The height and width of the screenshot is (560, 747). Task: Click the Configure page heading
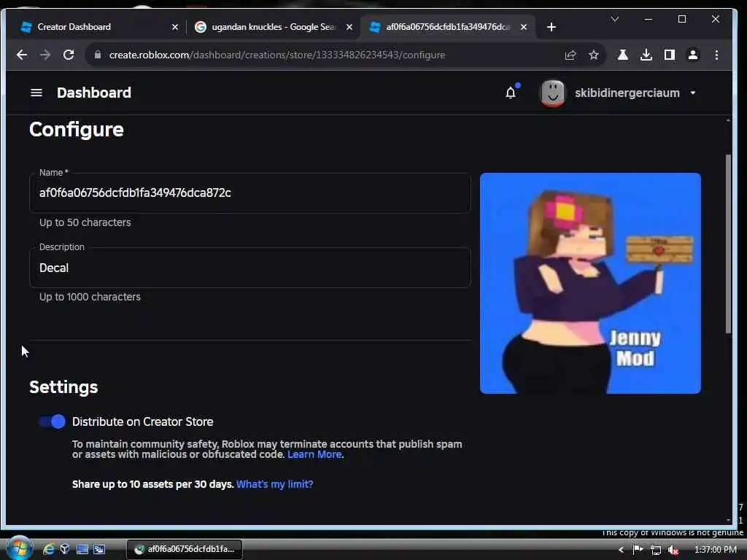coord(76,130)
